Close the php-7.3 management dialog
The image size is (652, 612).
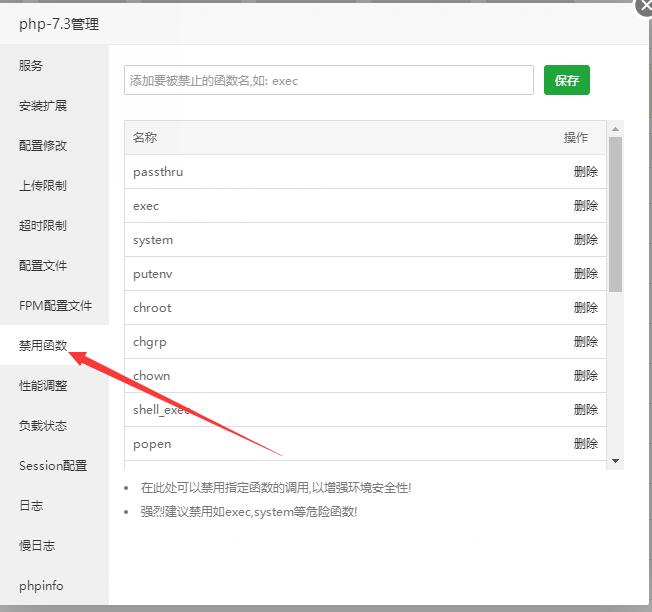(644, 6)
